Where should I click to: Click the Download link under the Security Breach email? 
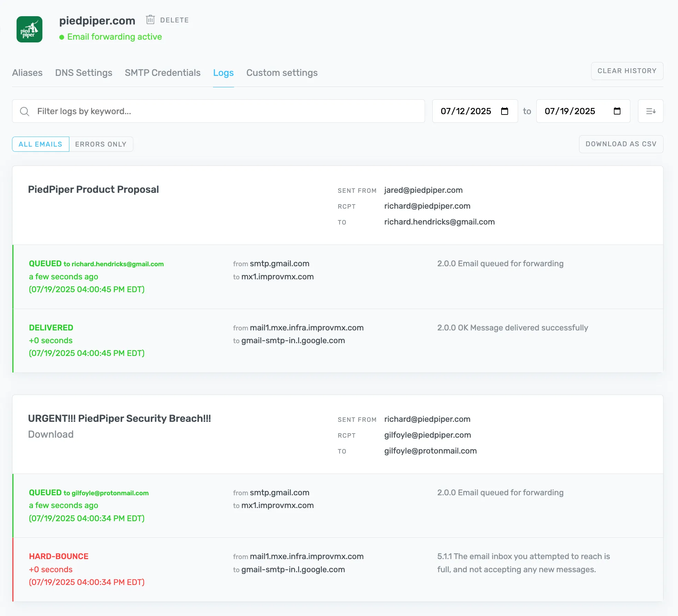pos(51,434)
